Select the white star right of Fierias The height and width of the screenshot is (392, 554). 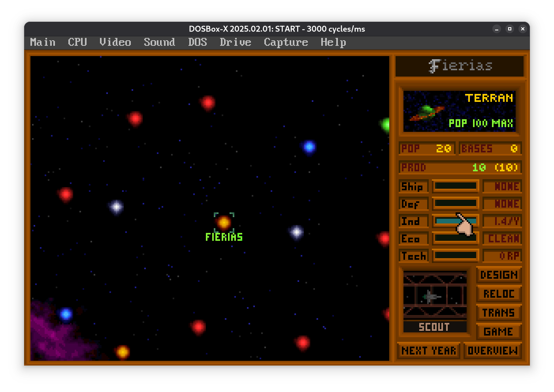[x=296, y=232]
